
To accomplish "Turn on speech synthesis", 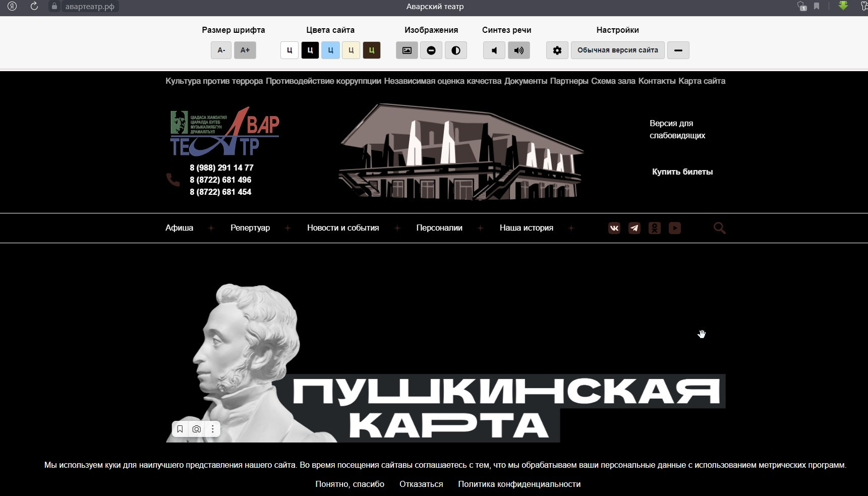I will pyautogui.click(x=519, y=50).
